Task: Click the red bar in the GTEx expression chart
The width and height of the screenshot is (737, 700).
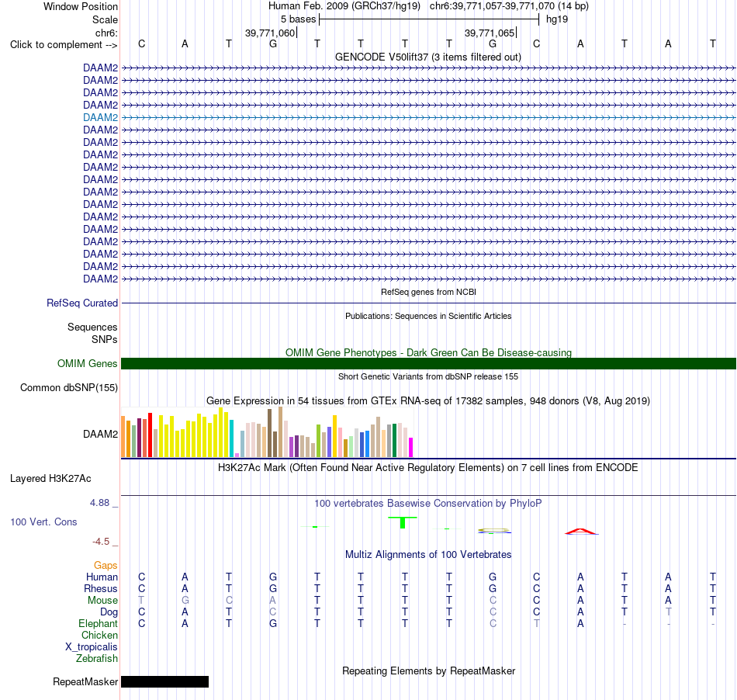Action: [150, 435]
